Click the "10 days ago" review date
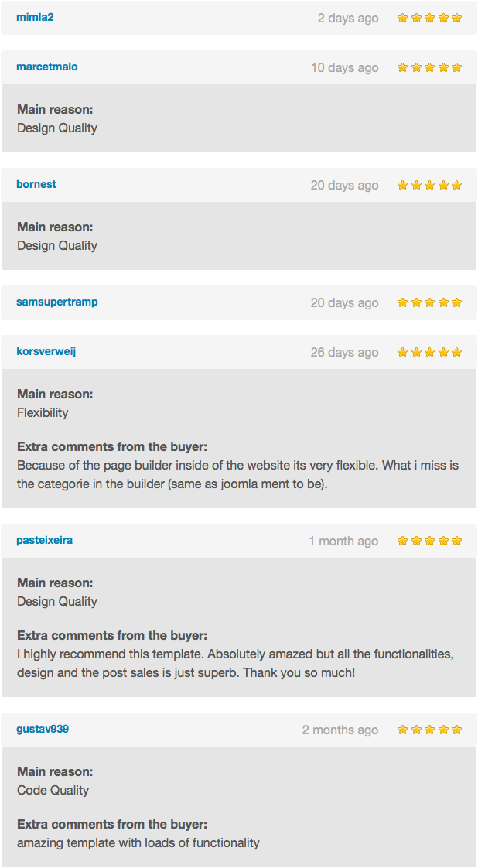 (345, 67)
